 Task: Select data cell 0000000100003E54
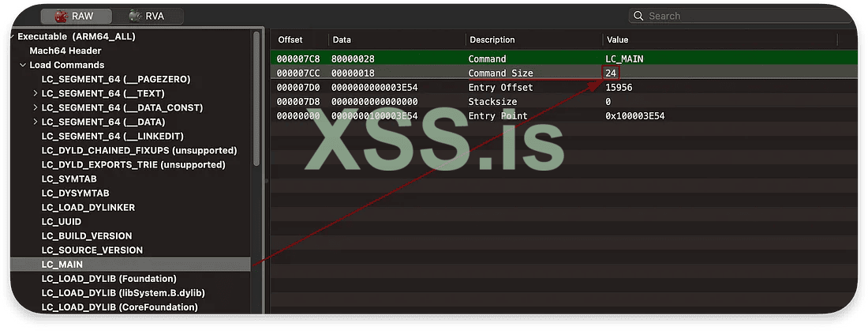[x=374, y=116]
